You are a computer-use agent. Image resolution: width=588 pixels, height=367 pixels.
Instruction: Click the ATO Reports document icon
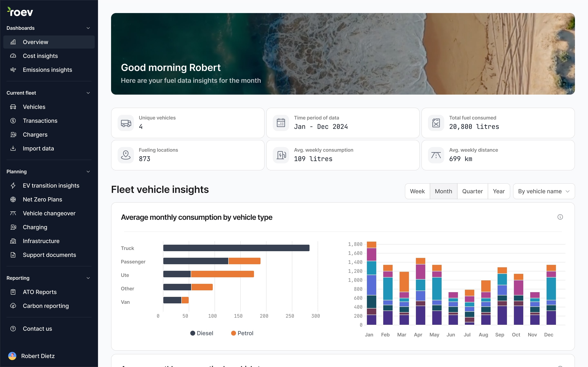(x=13, y=292)
